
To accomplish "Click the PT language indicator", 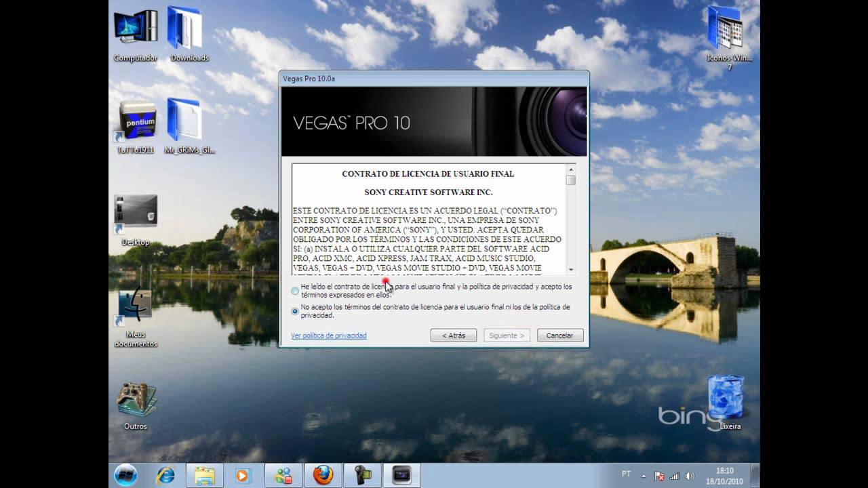I will click(x=626, y=474).
